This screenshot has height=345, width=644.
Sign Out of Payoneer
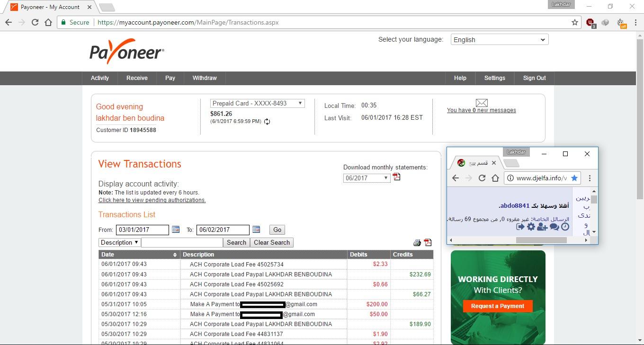click(x=534, y=78)
